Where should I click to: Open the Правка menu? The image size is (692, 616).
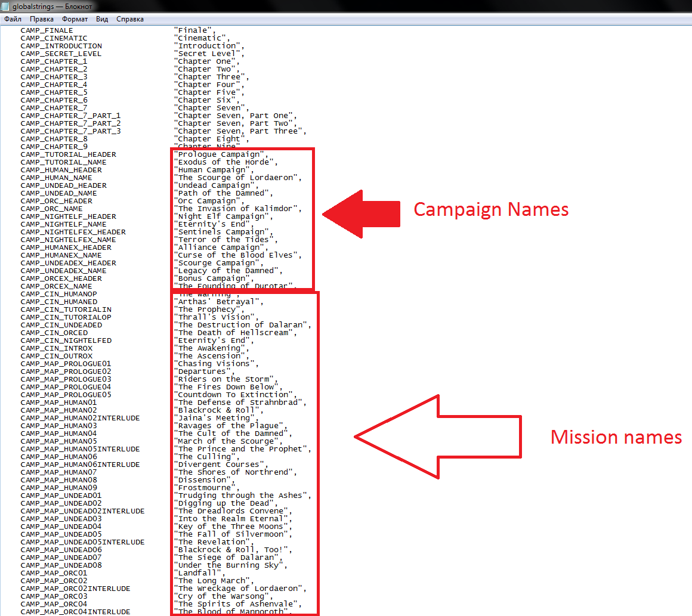tap(42, 19)
